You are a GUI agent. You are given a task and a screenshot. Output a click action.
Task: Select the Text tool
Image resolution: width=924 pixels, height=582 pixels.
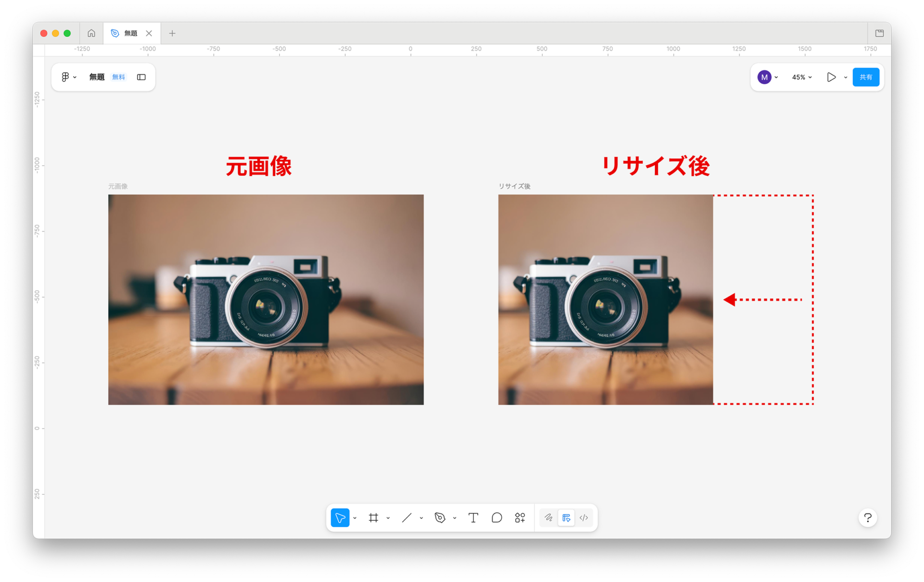(473, 517)
